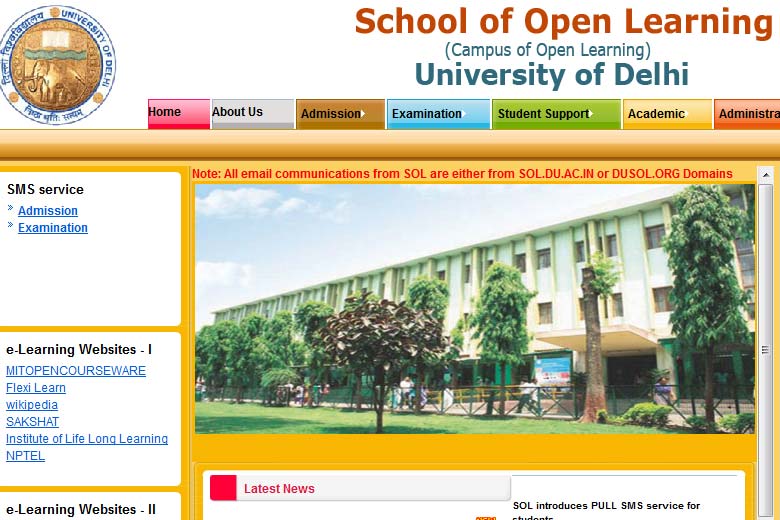Image resolution: width=780 pixels, height=520 pixels.
Task: Click the Latest News heading
Action: 279,489
